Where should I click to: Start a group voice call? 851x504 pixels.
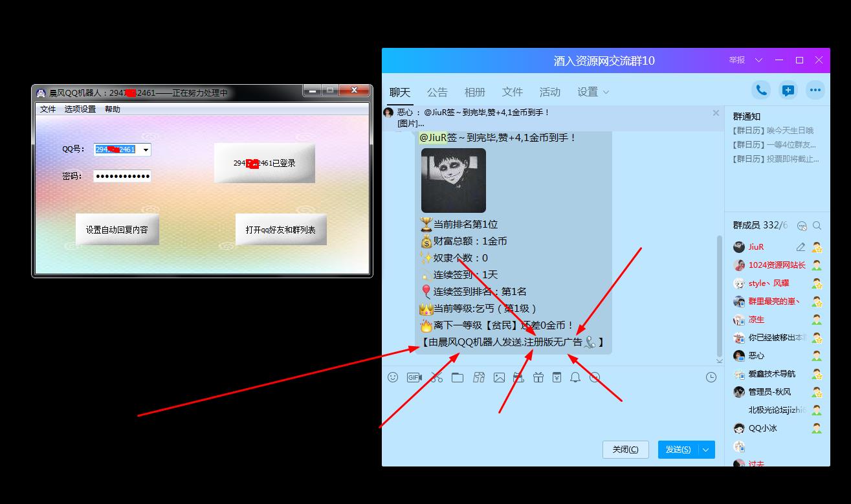tap(762, 91)
